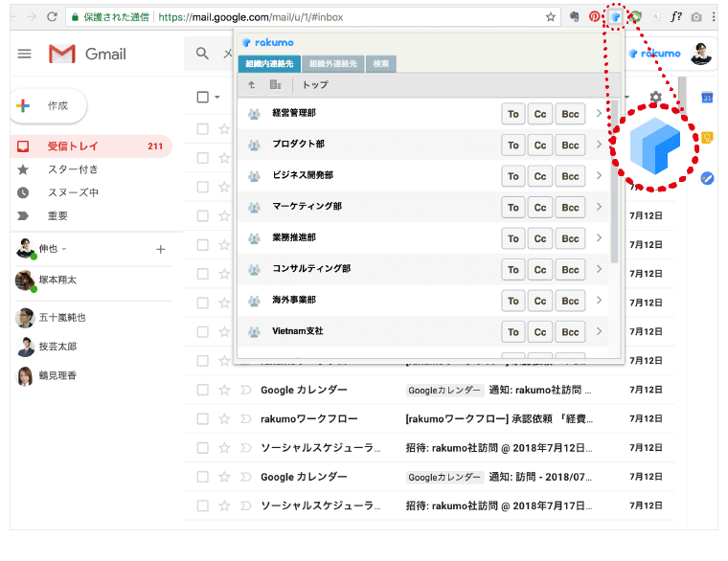Image resolution: width=728 pixels, height=561 pixels.
Task: Switch to 組織外連絡先 tab
Action: [x=333, y=63]
